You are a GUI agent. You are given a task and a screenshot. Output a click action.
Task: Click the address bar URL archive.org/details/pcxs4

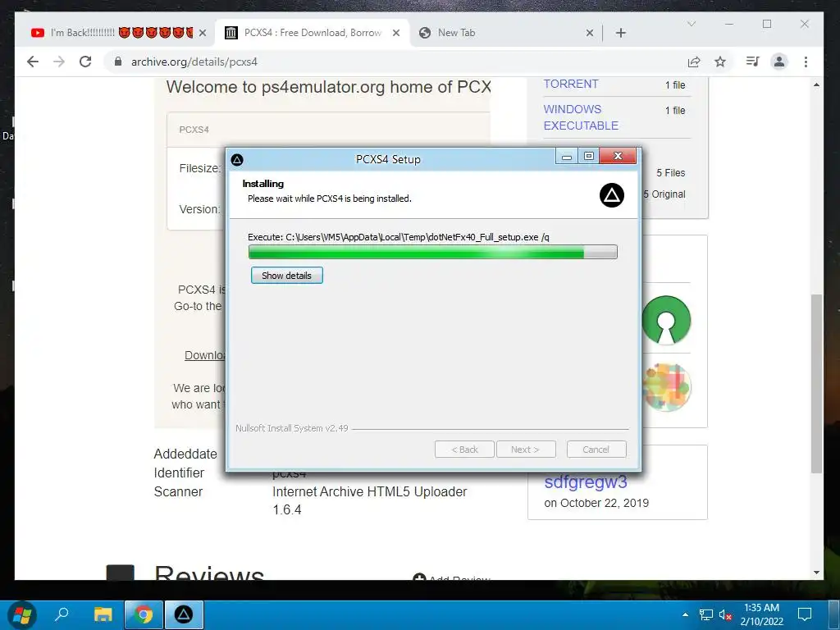(194, 62)
